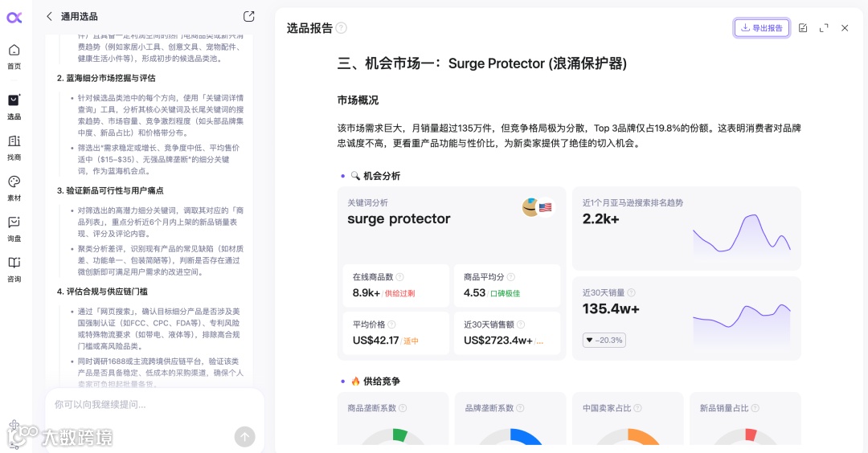Click help icon next to 中国卖家占比
The height and width of the screenshot is (453, 868).
[637, 408]
